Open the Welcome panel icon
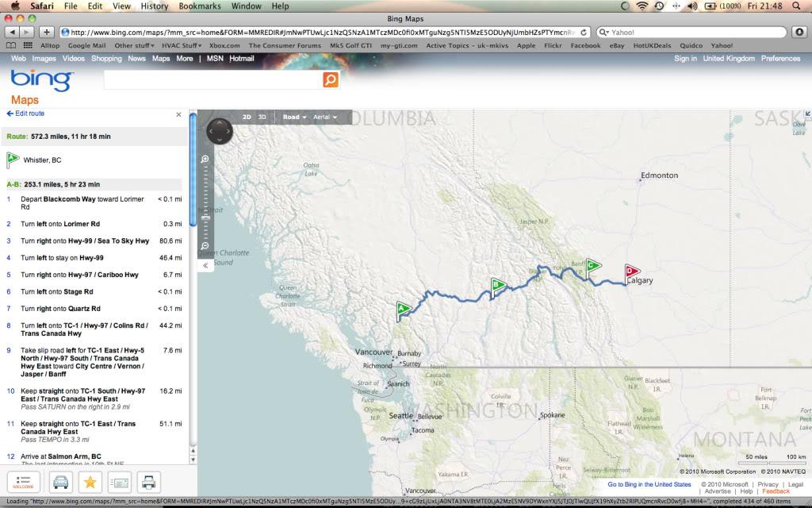Image resolution: width=812 pixels, height=508 pixels. click(23, 482)
